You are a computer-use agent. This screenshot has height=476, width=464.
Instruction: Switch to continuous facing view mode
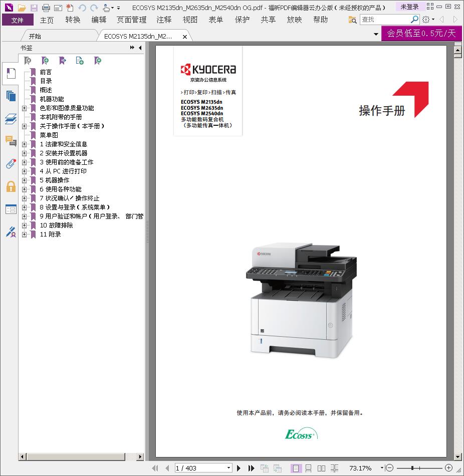pos(334,468)
